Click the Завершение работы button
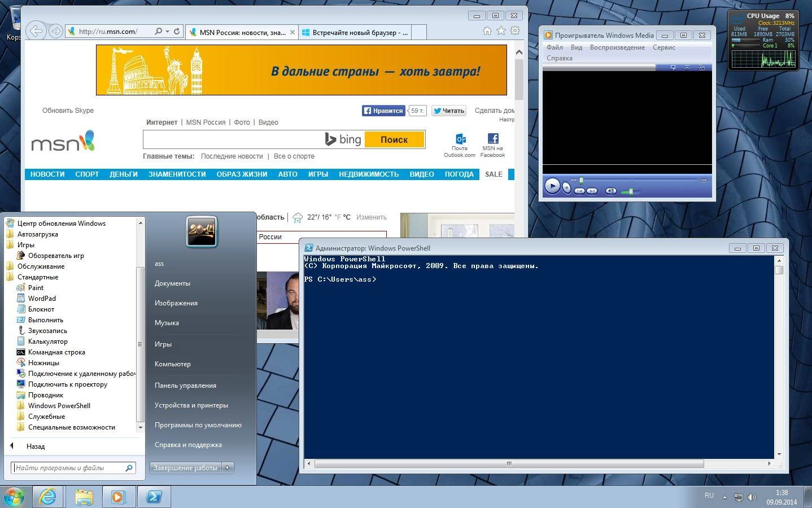 click(x=186, y=468)
